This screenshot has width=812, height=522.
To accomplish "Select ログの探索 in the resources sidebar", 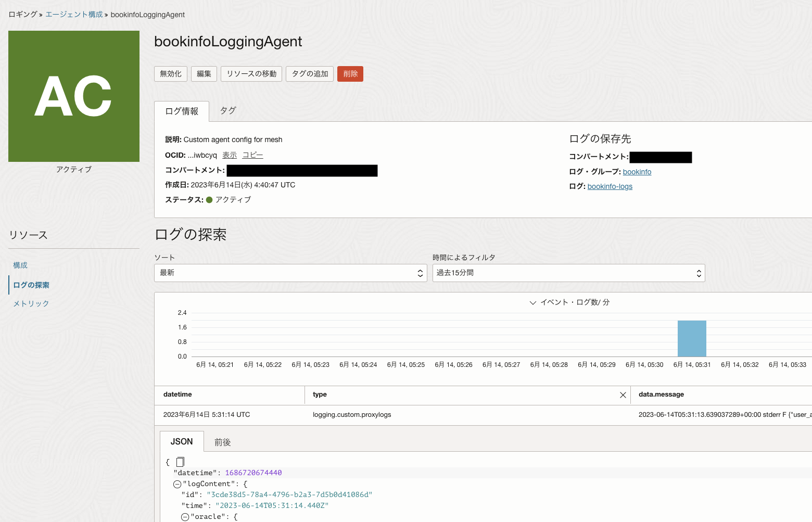I will [31, 285].
